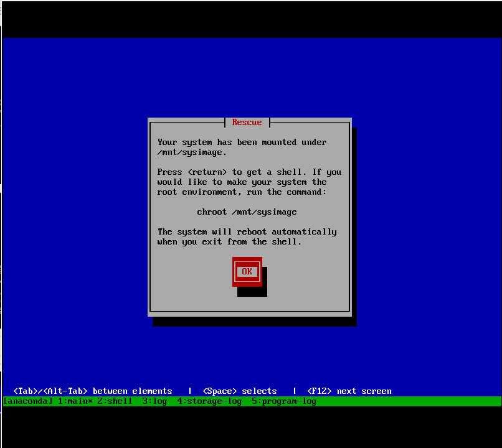Click the [anaconda] label in status bar
Screen dimensions: 502x448
28,401
